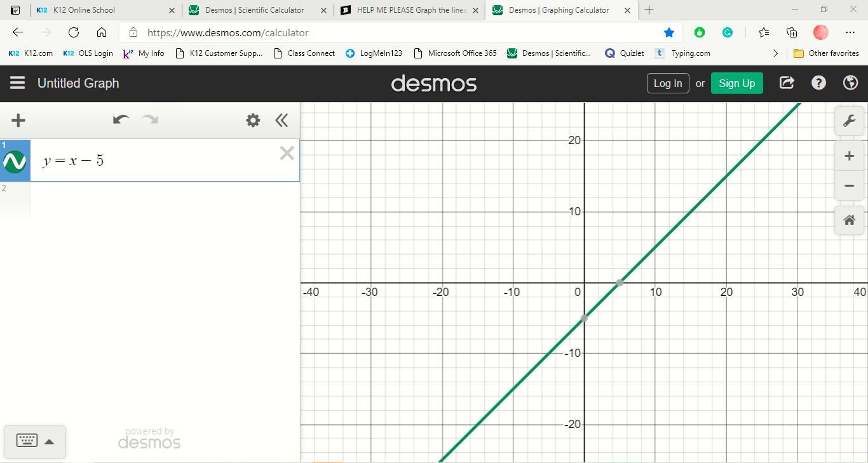
Task: Open Quizlet bookmark
Action: (x=625, y=53)
